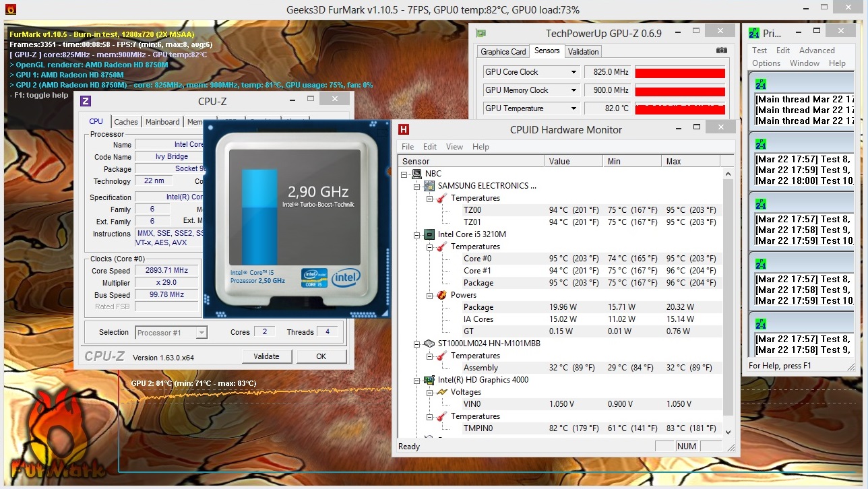Open the Edit menu in Hardware Monitor
This screenshot has width=868, height=489.
pos(430,147)
